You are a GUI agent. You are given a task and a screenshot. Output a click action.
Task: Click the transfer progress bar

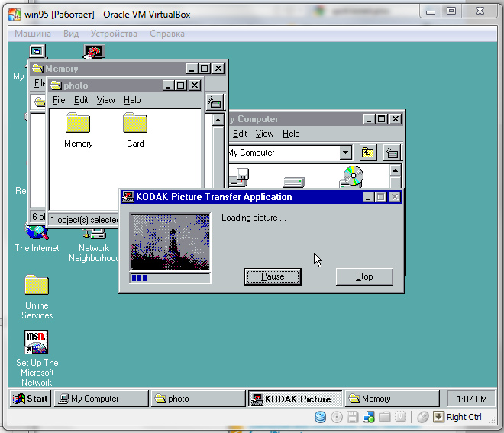coord(170,278)
